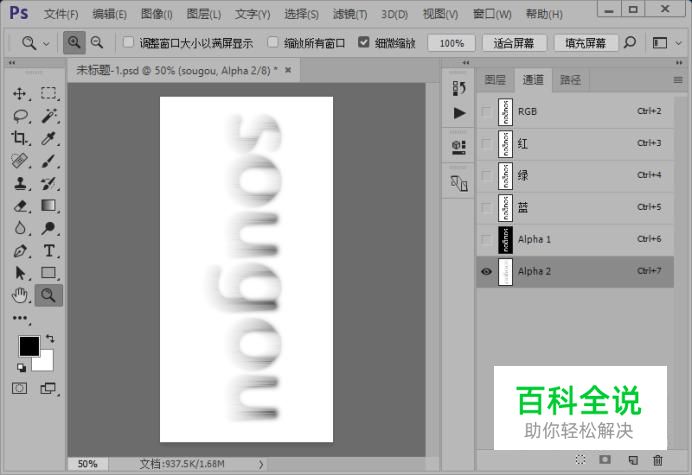The height and width of the screenshot is (475, 692).
Task: Expand the status bar info arrow
Action: 261,464
